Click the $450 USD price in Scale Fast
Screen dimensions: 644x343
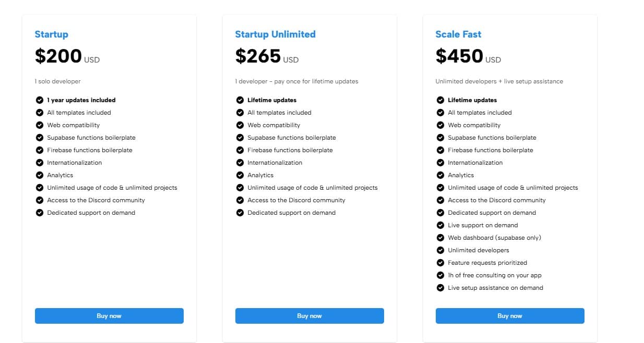pos(467,56)
